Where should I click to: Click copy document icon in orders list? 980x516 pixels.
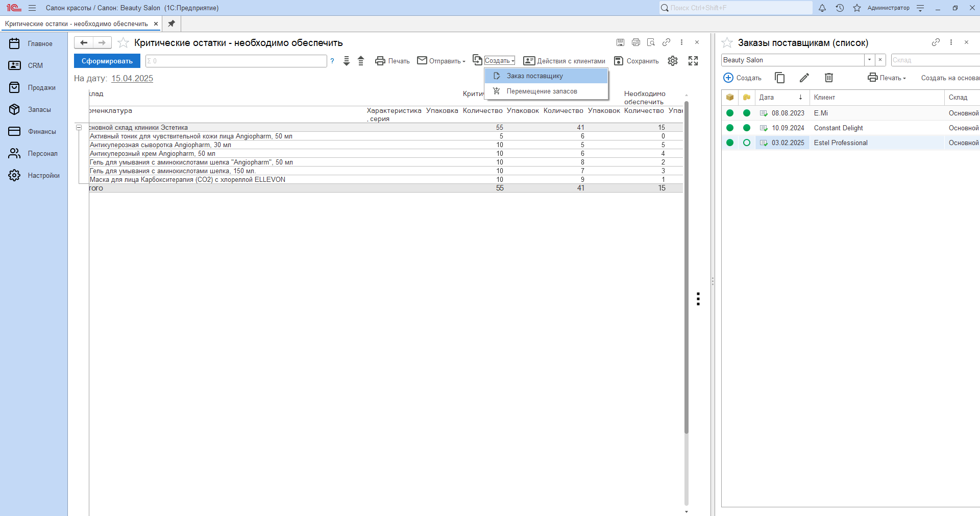tap(780, 78)
